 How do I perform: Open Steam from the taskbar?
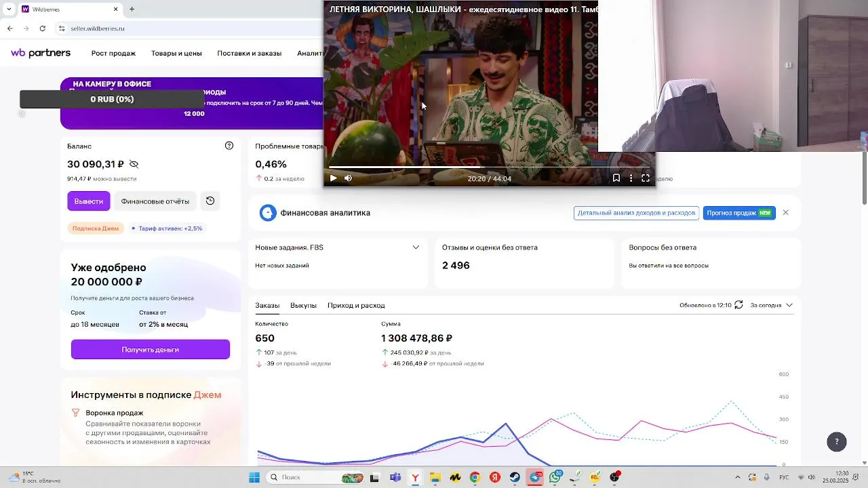coord(515,477)
